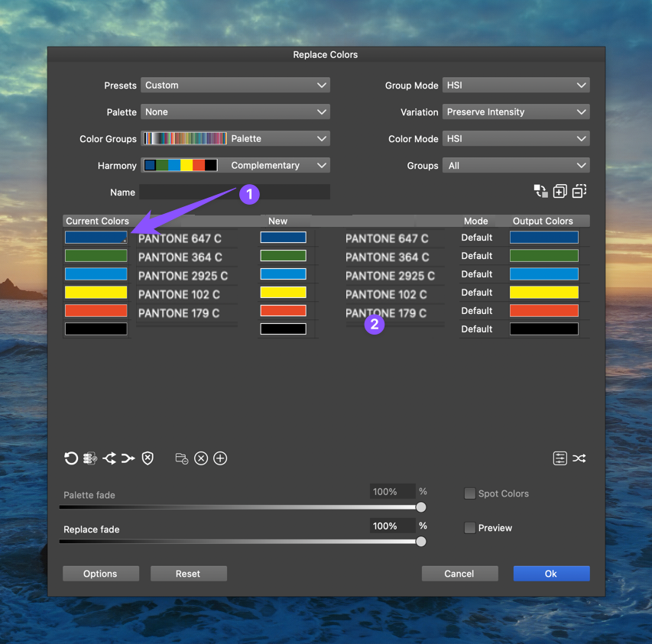
Task: Click the remove group minus-square icon
Action: pyautogui.click(x=579, y=191)
